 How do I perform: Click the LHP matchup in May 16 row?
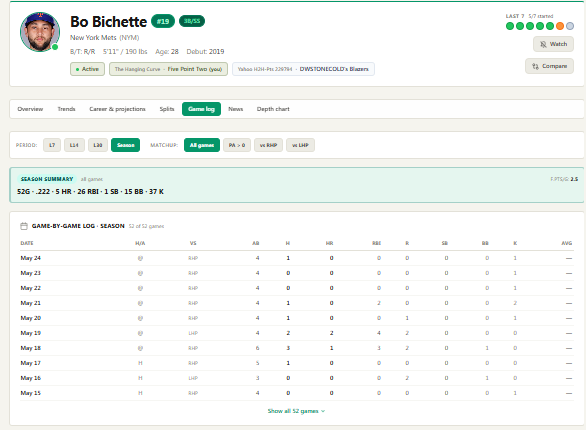point(193,378)
